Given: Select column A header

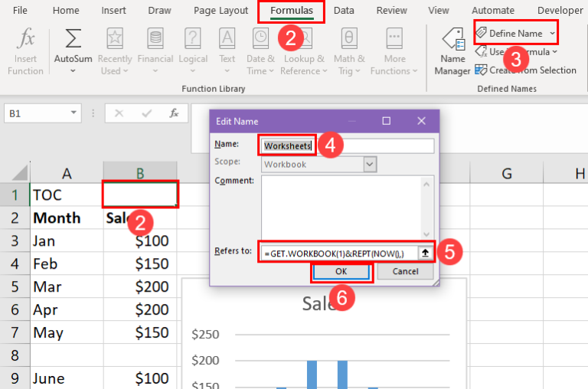Looking at the screenshot, I should click(x=67, y=173).
